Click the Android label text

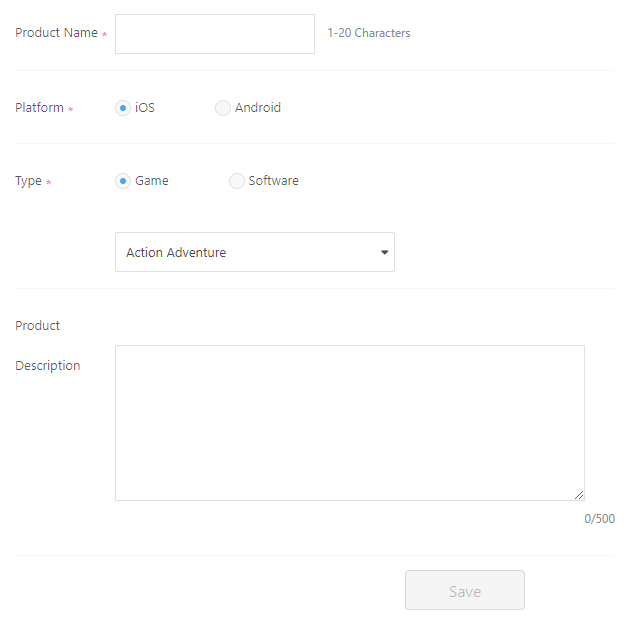pos(258,108)
